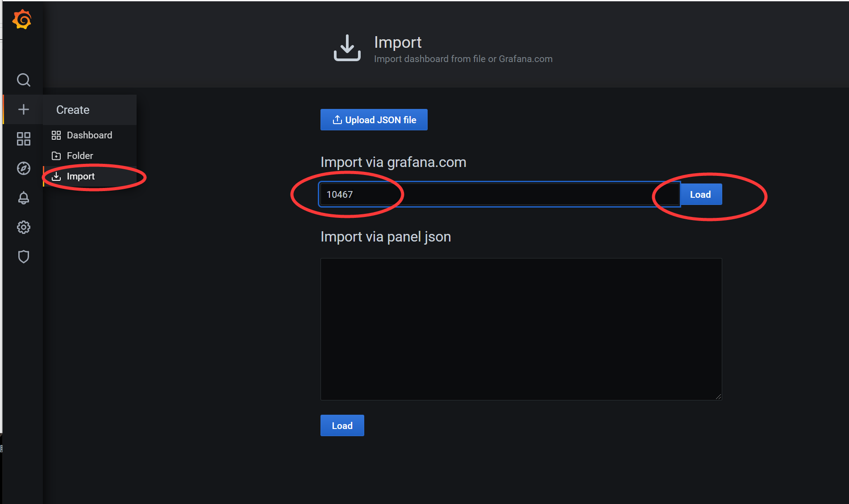
Task: Click Load next to the grafana.com ID field
Action: click(x=700, y=194)
